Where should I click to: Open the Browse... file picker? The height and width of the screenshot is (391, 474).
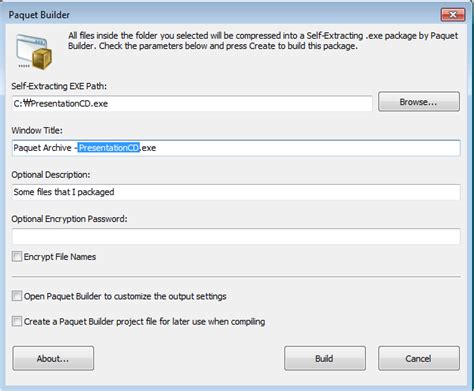[419, 102]
